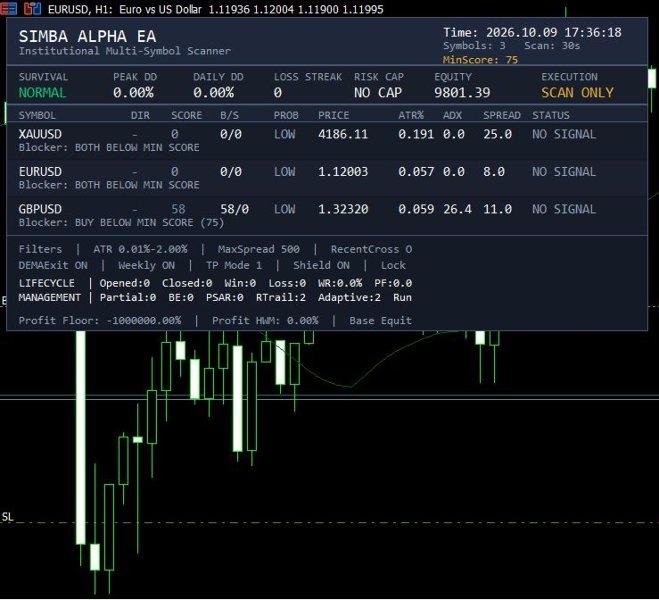
Task: Click the Adaptive:2 management stat
Action: (349, 297)
